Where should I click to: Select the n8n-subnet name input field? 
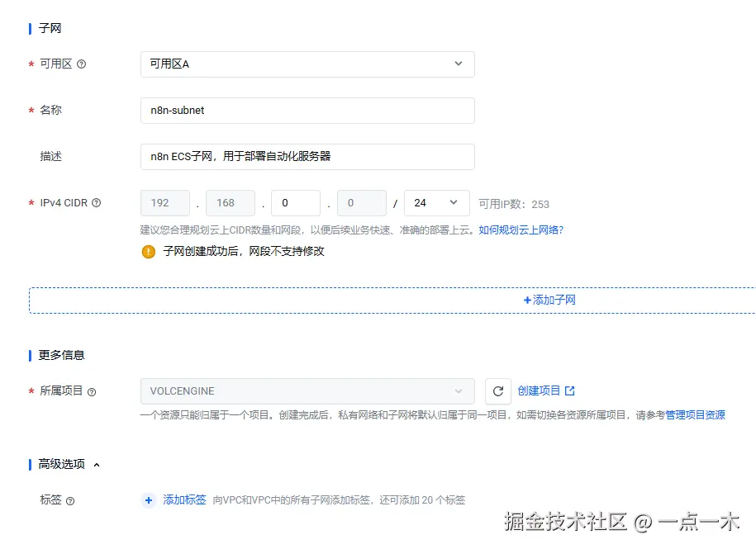pyautogui.click(x=307, y=110)
